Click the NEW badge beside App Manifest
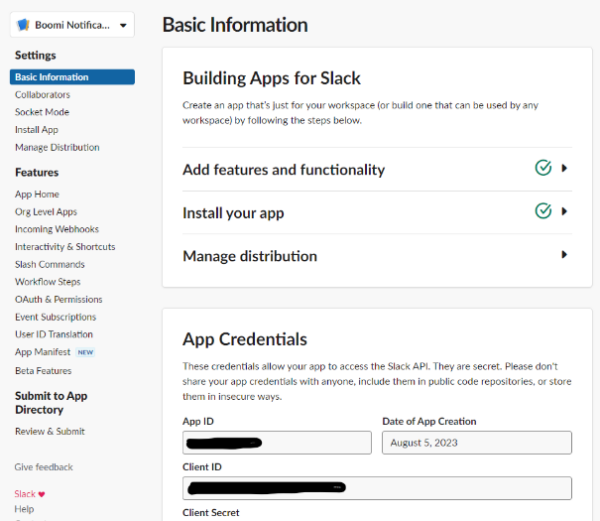This screenshot has width=600, height=521. (85, 352)
